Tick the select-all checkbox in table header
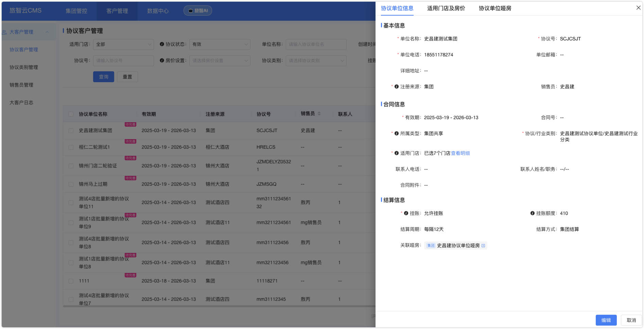The image size is (644, 329). 71,114
